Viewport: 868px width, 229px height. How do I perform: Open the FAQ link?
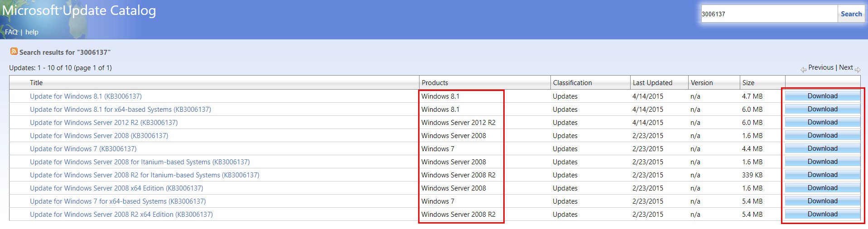coord(11,32)
